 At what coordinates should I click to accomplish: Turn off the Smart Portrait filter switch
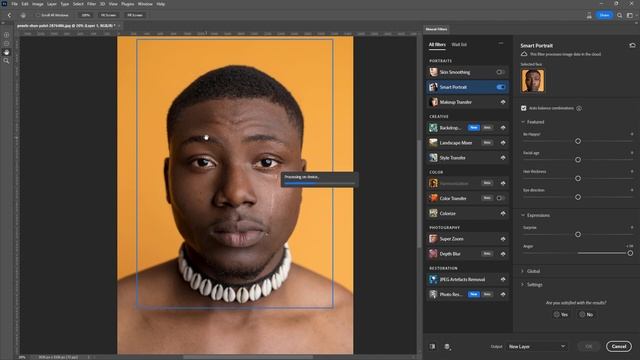pyautogui.click(x=500, y=87)
